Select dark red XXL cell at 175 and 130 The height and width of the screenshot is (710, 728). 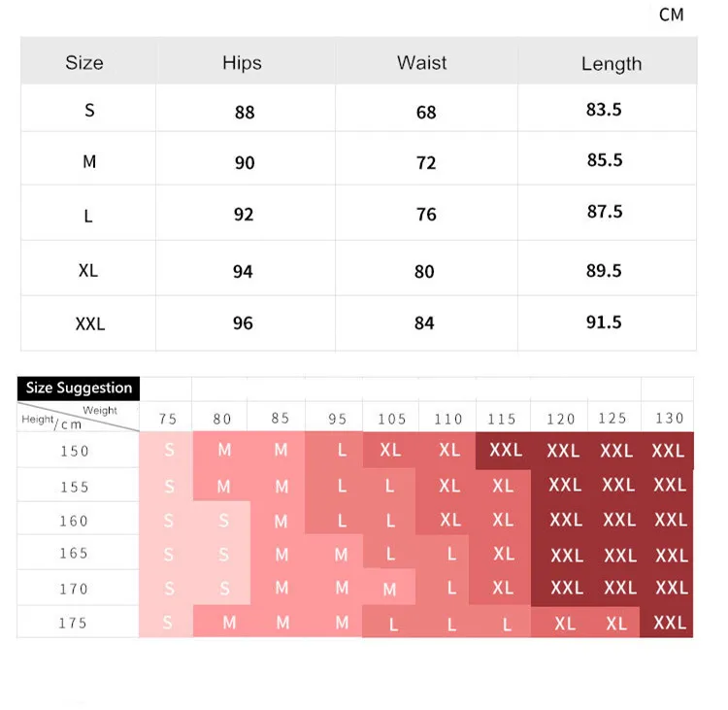coord(667,623)
